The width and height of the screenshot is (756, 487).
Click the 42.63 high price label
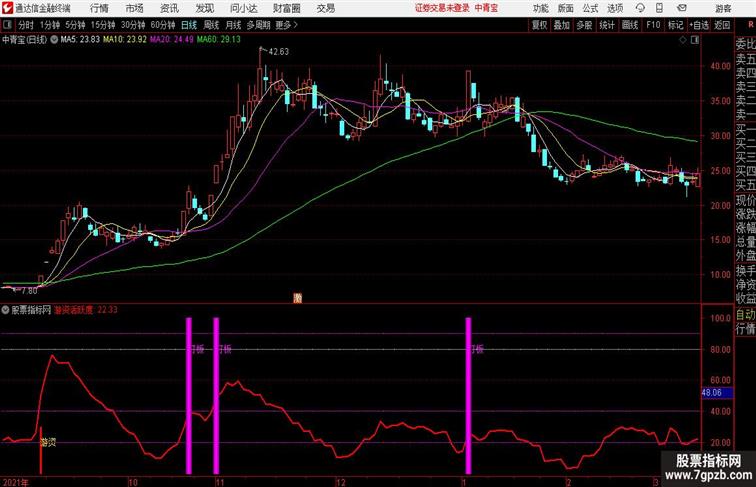(x=279, y=52)
